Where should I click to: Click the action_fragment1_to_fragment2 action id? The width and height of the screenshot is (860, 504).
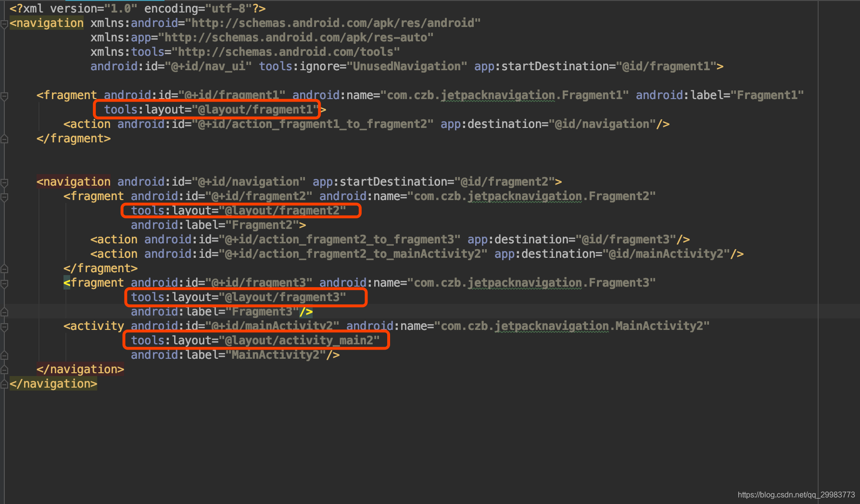coord(313,124)
